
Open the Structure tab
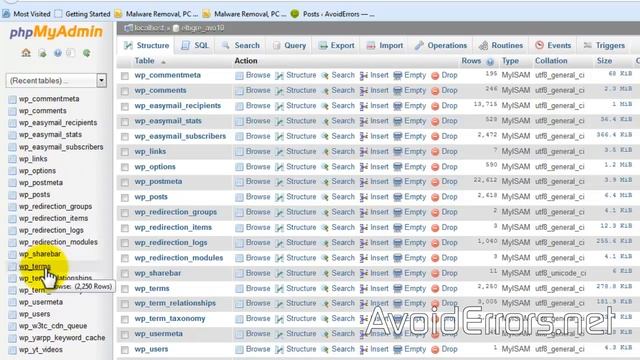tap(147, 46)
